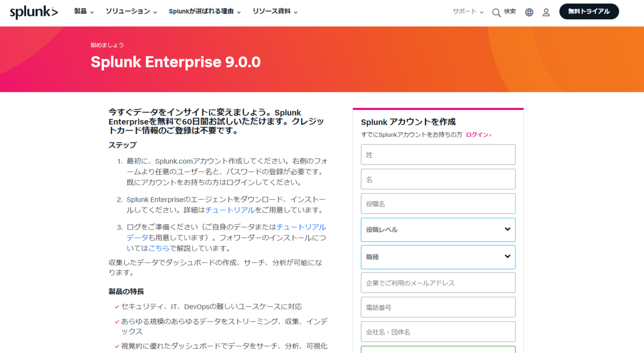644x353 pixels.
Task: Focus the 企業でご利用のメールアドレス field
Action: pyautogui.click(x=438, y=283)
